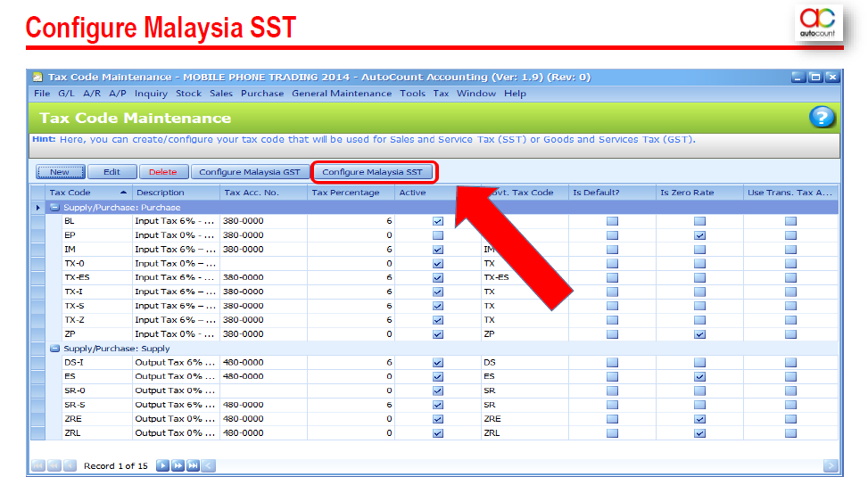This screenshot has height=485, width=868.
Task: Click the Record 1 of 15 indicator
Action: 116,465
